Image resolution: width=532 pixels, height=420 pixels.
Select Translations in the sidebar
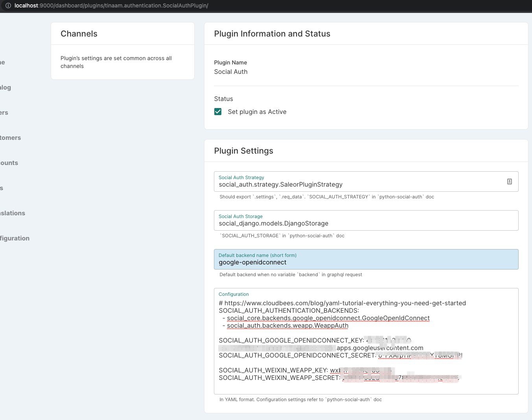click(x=13, y=213)
